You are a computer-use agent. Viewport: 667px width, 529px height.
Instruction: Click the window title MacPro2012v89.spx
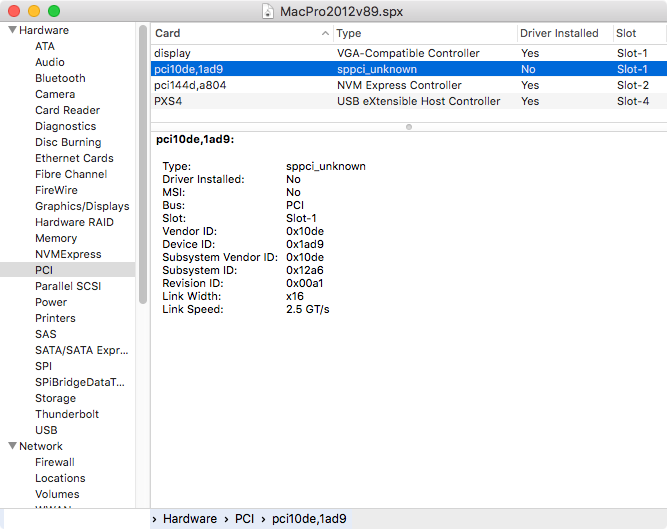coord(341,11)
